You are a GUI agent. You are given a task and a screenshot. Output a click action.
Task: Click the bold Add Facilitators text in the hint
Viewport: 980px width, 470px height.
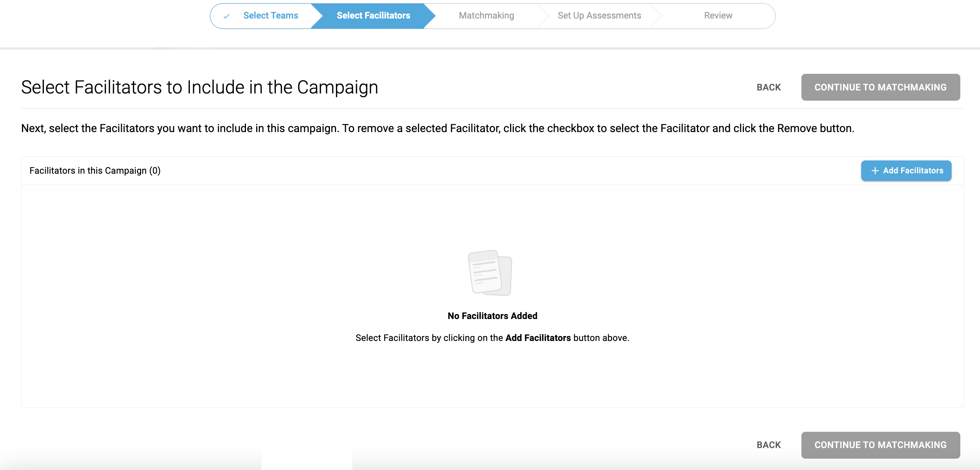538,338
